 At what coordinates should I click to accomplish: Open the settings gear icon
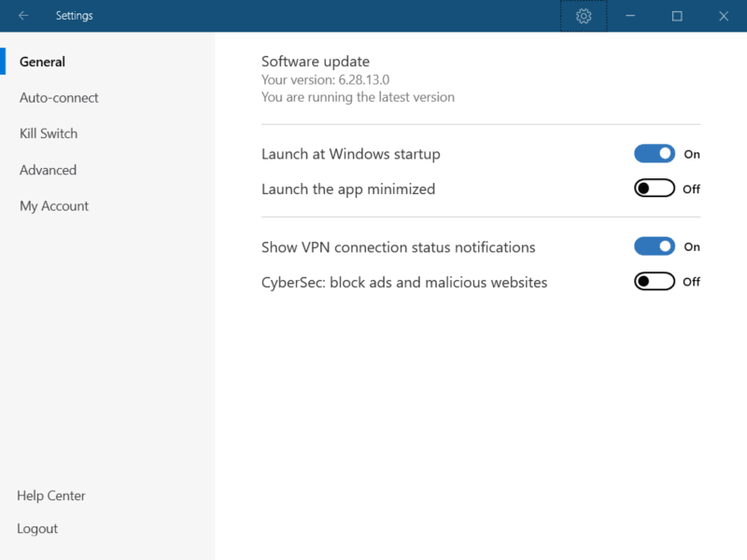[x=584, y=16]
